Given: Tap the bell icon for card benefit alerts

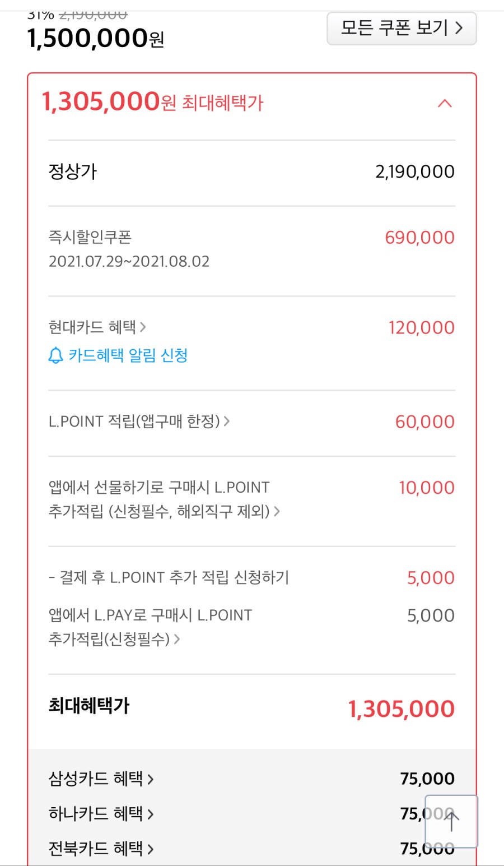Looking at the screenshot, I should click(55, 355).
